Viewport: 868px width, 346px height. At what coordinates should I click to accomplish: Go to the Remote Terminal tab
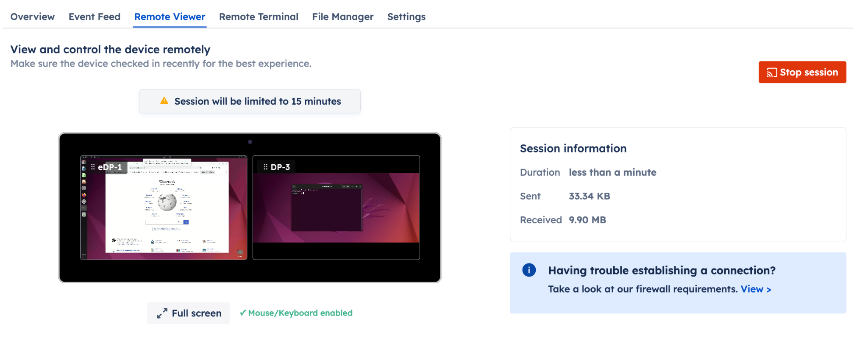pyautogui.click(x=259, y=17)
